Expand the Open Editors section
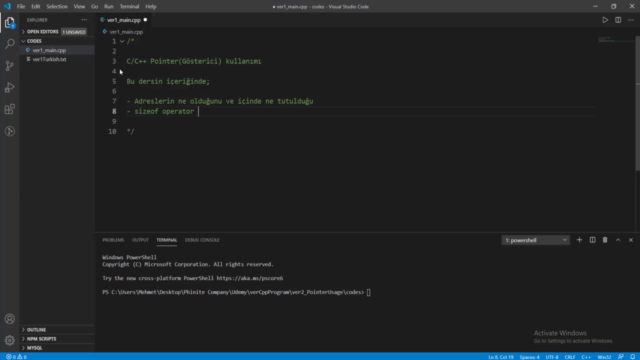This screenshot has height=360, width=640. point(42,31)
